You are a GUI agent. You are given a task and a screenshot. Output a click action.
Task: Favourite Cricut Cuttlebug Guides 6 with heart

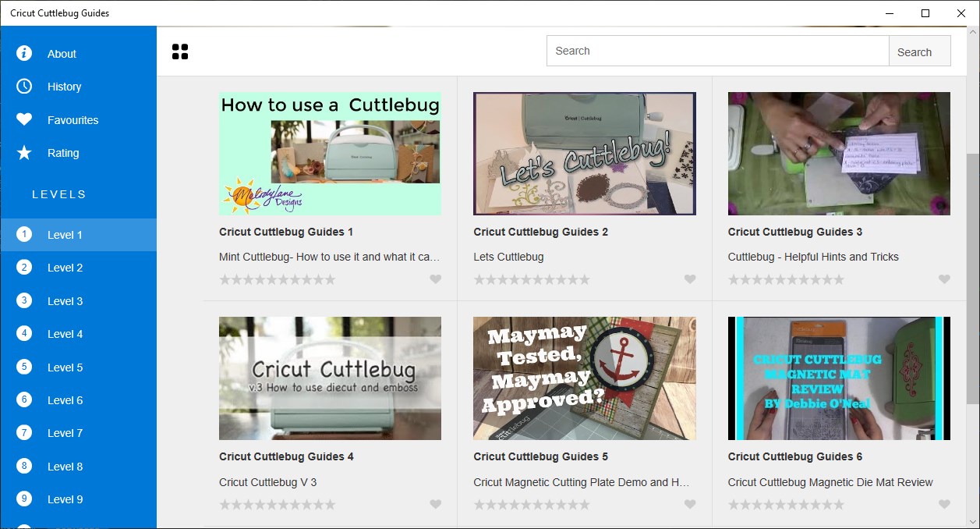944,505
